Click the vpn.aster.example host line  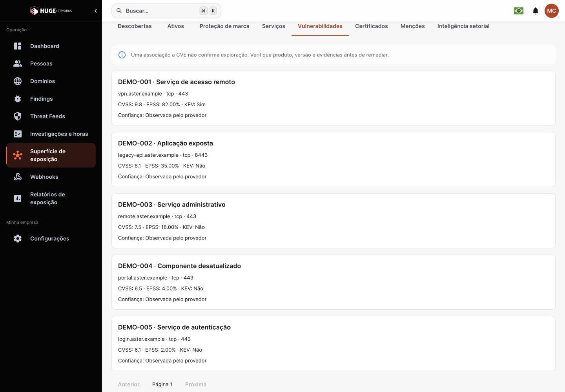(x=153, y=94)
